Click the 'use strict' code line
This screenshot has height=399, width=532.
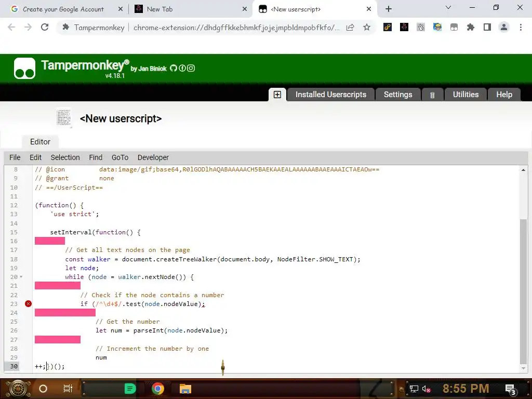pyautogui.click(x=74, y=214)
